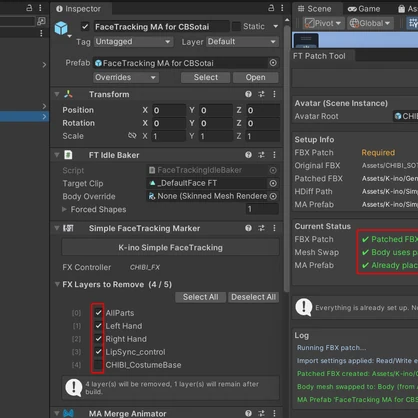The image size is (418, 418).
Task: Click the Forced Shapes count field
Action: (x=262, y=209)
